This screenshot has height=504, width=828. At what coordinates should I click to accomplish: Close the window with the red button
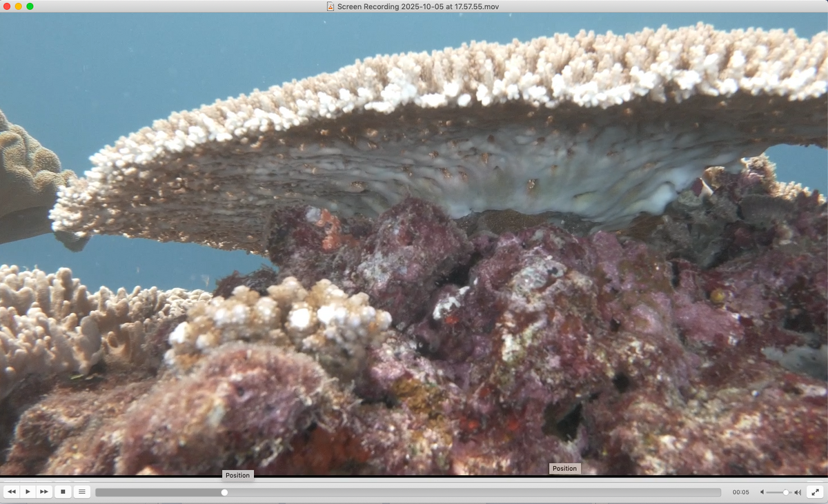pyautogui.click(x=7, y=6)
